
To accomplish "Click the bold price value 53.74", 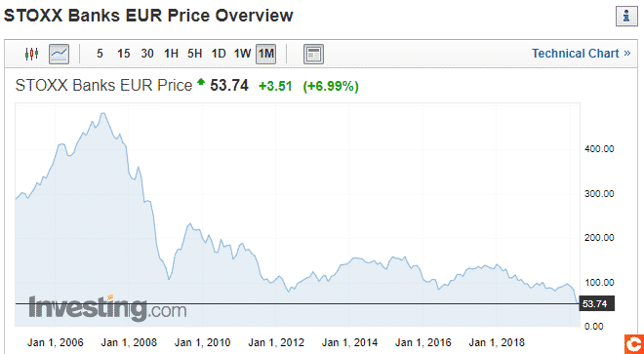I will pos(229,86).
